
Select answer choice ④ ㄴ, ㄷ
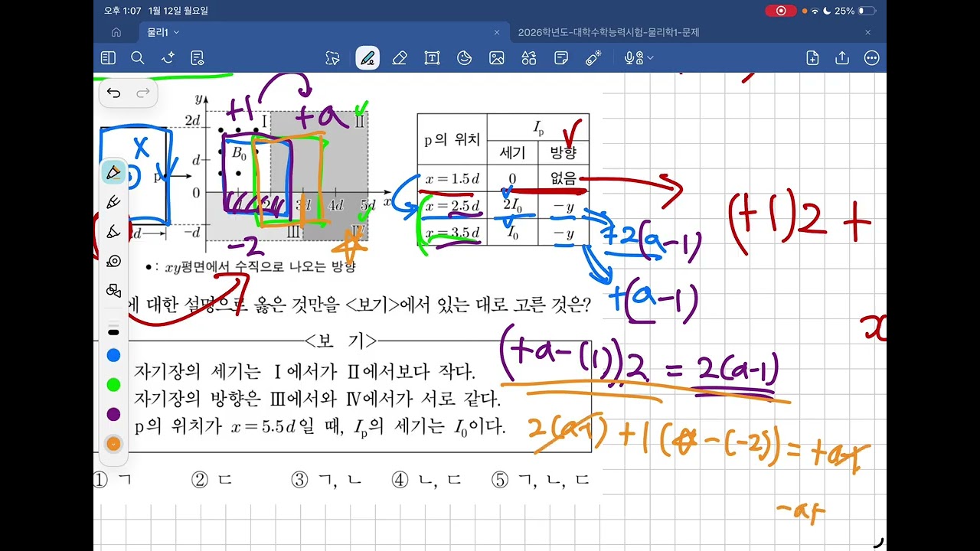(426, 480)
